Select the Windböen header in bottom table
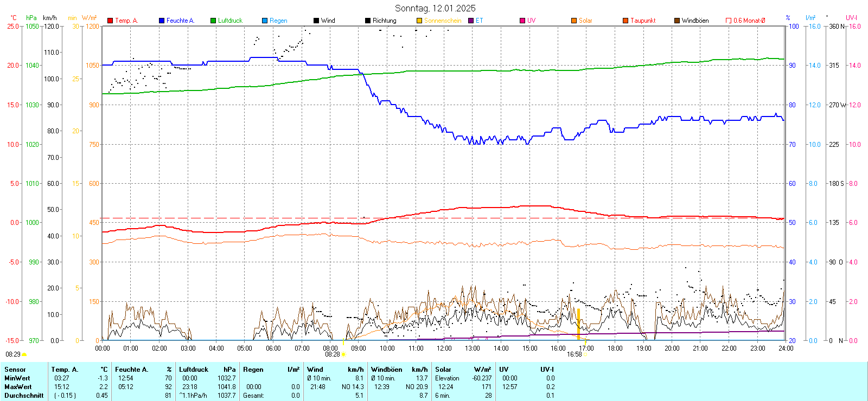This screenshot has width=868, height=401. [x=386, y=370]
